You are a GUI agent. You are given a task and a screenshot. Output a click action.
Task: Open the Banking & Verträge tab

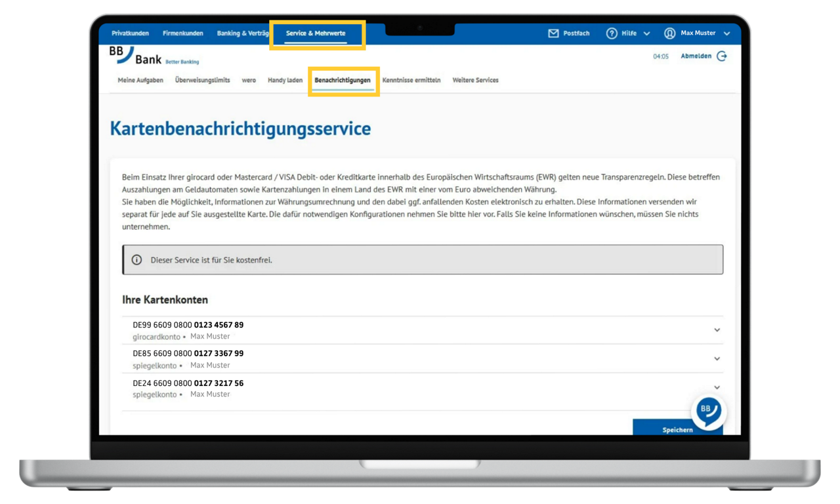click(x=242, y=33)
